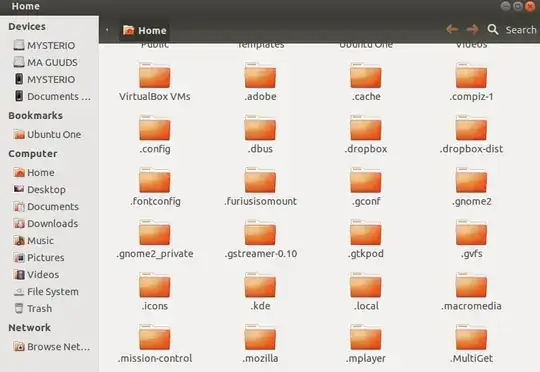Open Music in the sidebar
Viewport: 540px width, 372px height.
(x=33, y=240)
